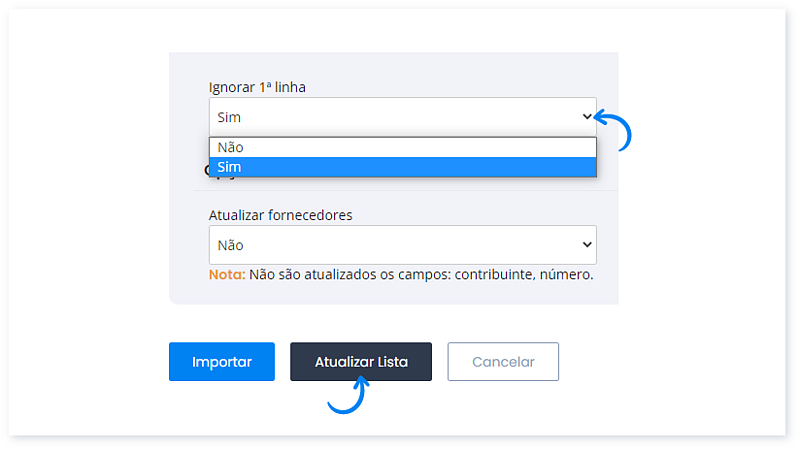Click chevron arrow of Ignorar 1ª linha dropdown

[x=586, y=117]
